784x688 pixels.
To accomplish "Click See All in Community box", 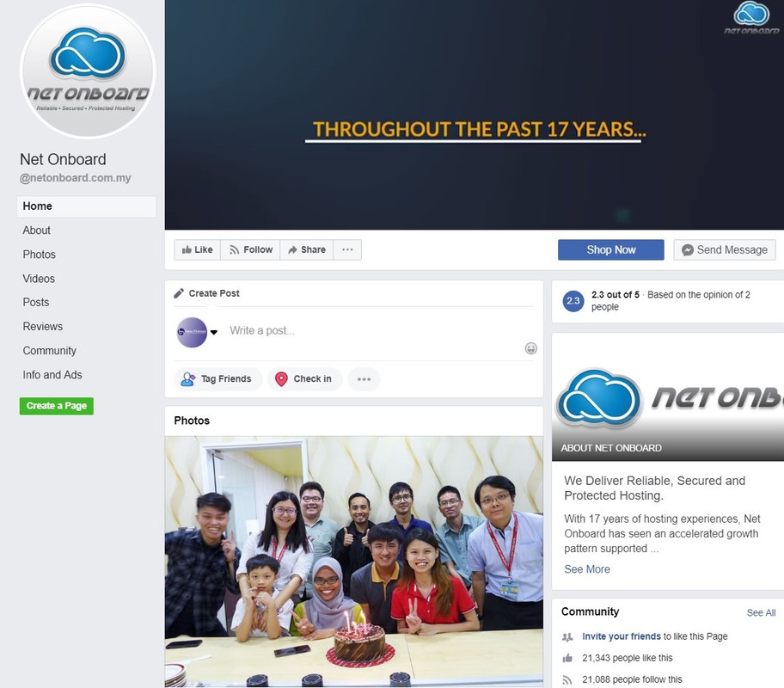I will [x=761, y=613].
